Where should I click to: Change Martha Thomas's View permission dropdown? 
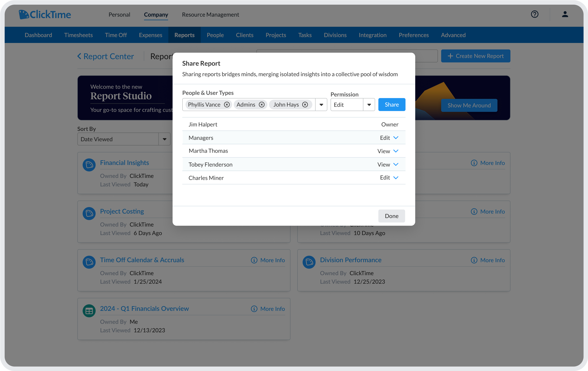pyautogui.click(x=396, y=151)
